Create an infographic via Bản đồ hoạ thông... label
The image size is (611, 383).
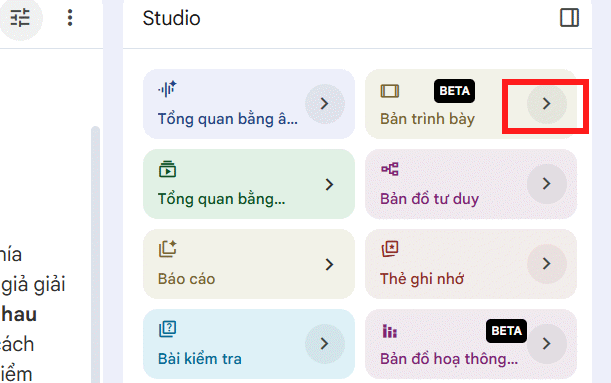449,359
